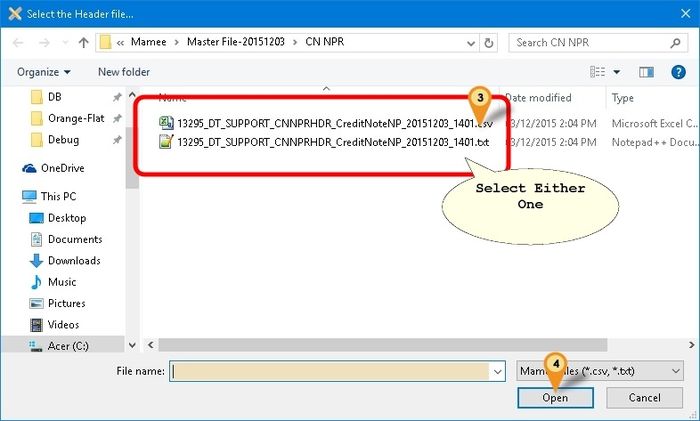Select the CreditNoteNP .txt Notepad++ file

[x=331, y=142]
